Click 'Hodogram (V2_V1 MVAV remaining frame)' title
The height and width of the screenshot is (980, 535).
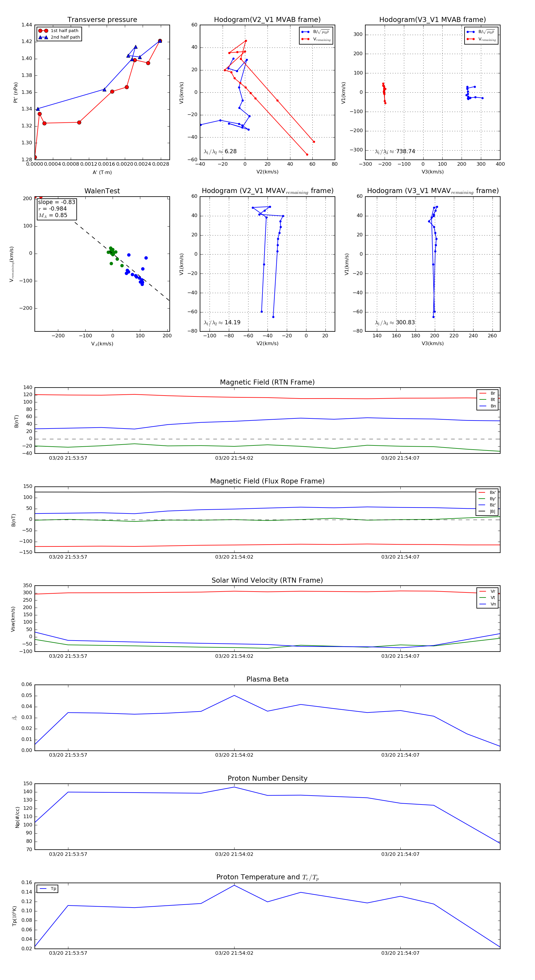click(x=267, y=191)
